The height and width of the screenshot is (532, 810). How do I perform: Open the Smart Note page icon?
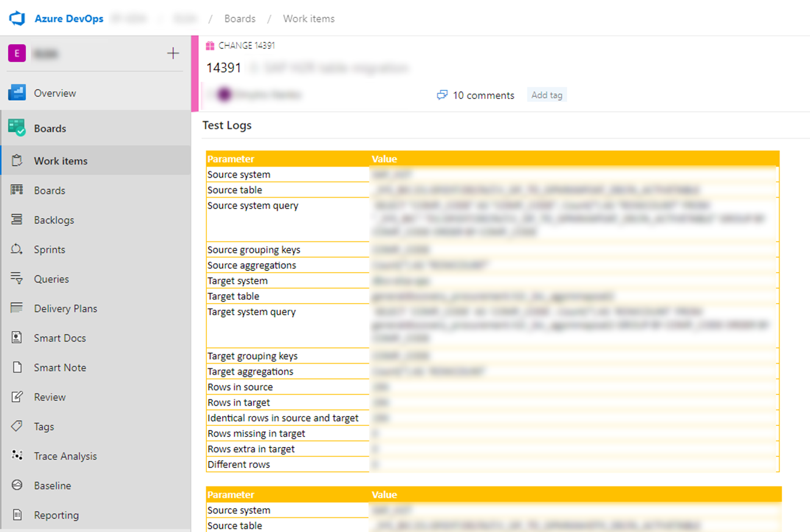tap(17, 367)
